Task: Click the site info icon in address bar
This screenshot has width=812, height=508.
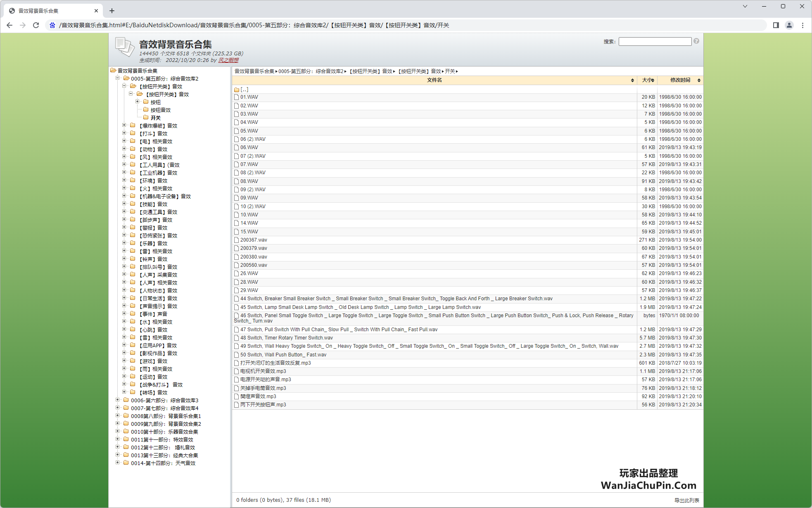Action: (x=52, y=25)
